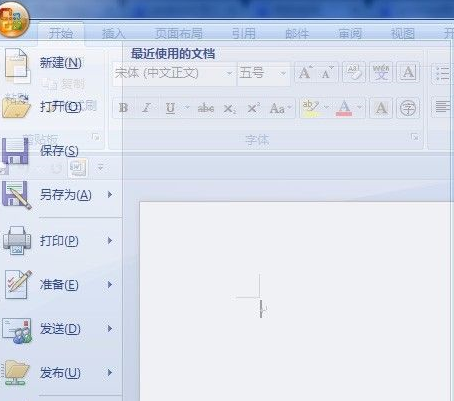The width and height of the screenshot is (454, 401).
Task: Toggle Italic formatting
Action: 146,108
